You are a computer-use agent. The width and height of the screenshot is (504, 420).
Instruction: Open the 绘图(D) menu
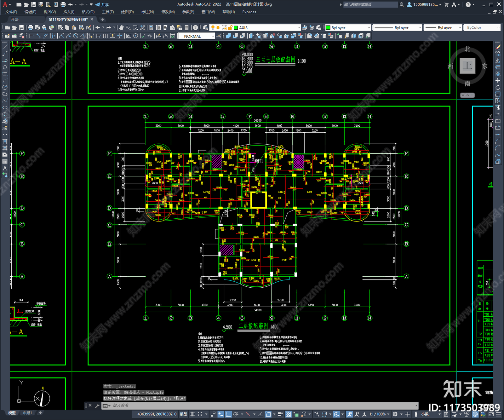coord(128,12)
